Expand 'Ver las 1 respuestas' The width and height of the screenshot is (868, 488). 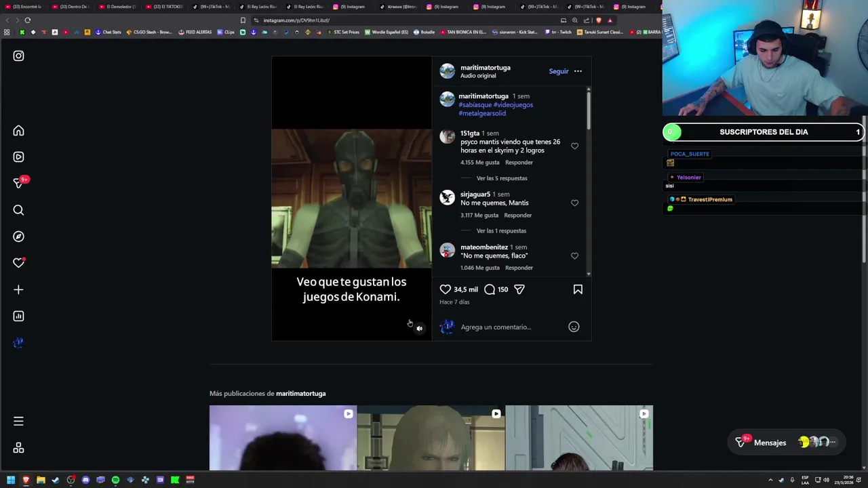501,231
